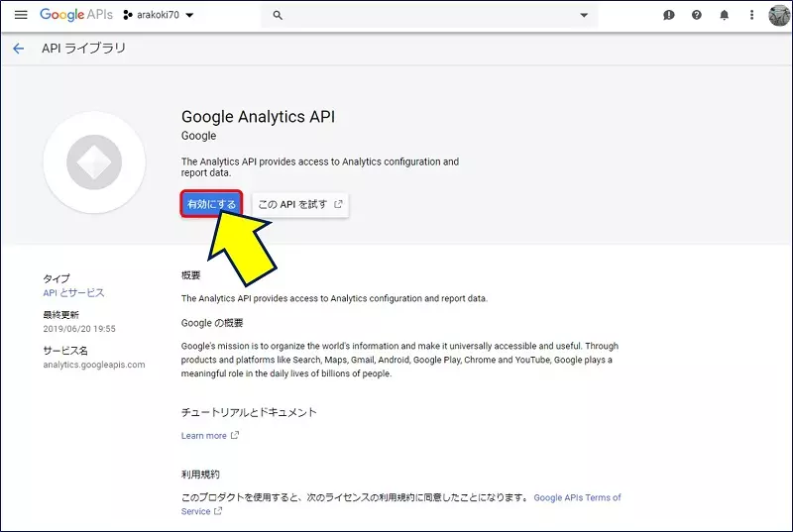
Task: Click the サービス名 label
Action: tap(65, 351)
